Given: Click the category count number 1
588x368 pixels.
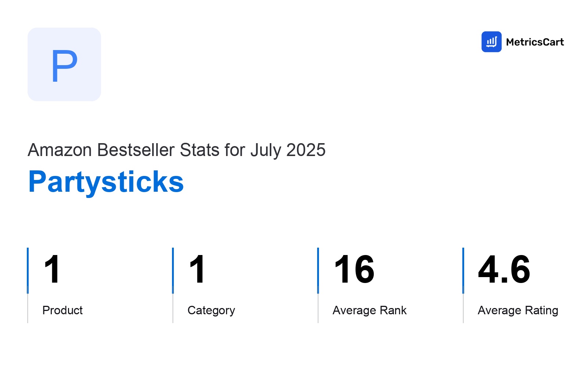Looking at the screenshot, I should click(197, 270).
